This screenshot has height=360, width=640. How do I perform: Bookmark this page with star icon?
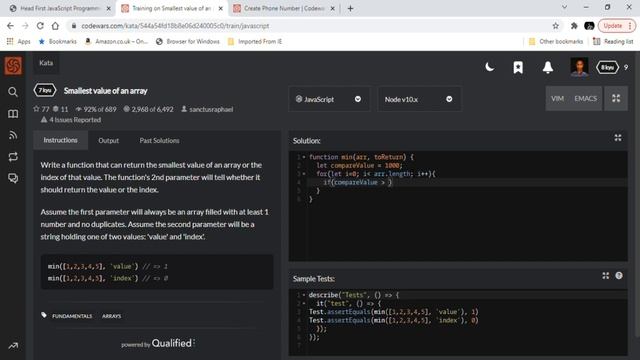point(556,26)
